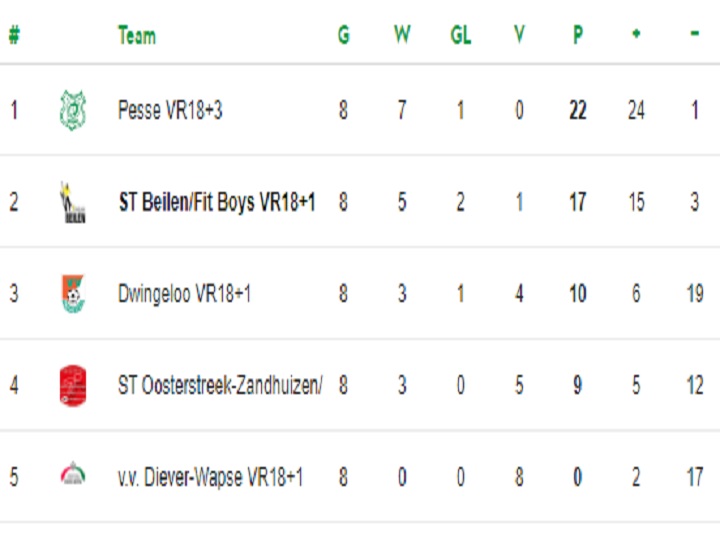Click the minus goals-against column header

click(x=695, y=33)
